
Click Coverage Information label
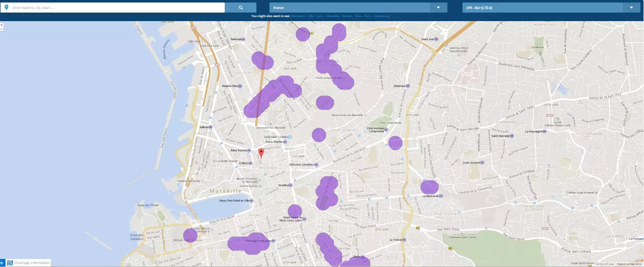[x=32, y=262]
